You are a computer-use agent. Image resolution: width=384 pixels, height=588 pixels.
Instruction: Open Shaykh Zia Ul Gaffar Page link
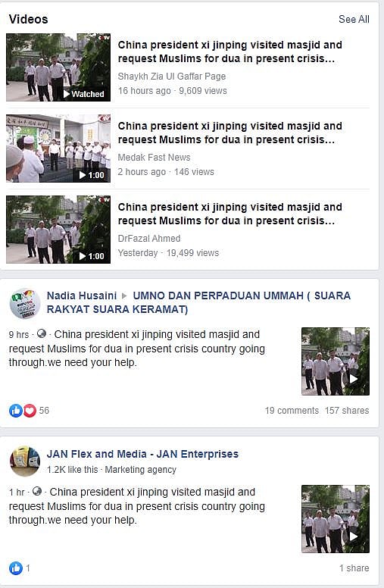point(172,76)
